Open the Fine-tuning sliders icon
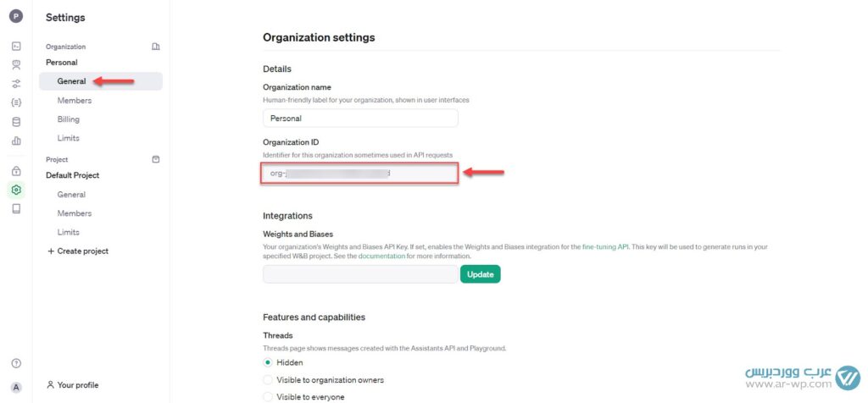Image resolution: width=868 pixels, height=403 pixels. coord(16,84)
